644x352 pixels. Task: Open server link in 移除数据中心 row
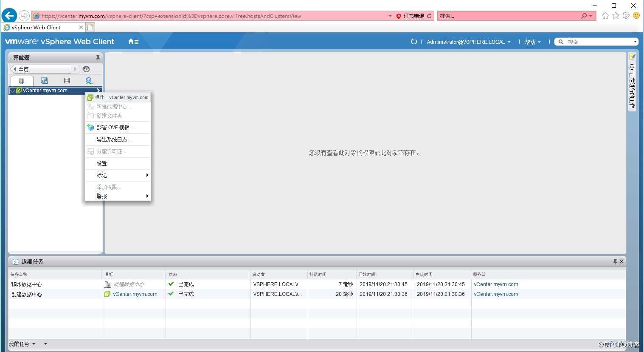point(496,284)
